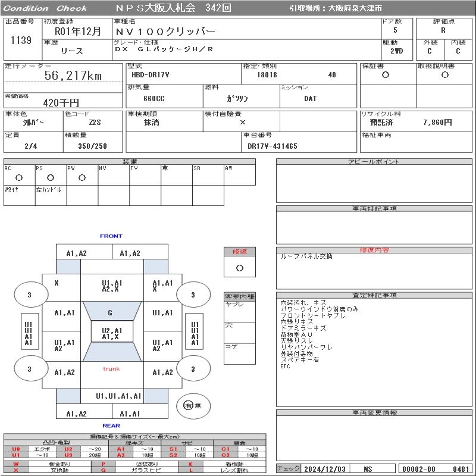Open the 査定特記事項 section heading
The image size is (476, 476).
click(x=375, y=295)
